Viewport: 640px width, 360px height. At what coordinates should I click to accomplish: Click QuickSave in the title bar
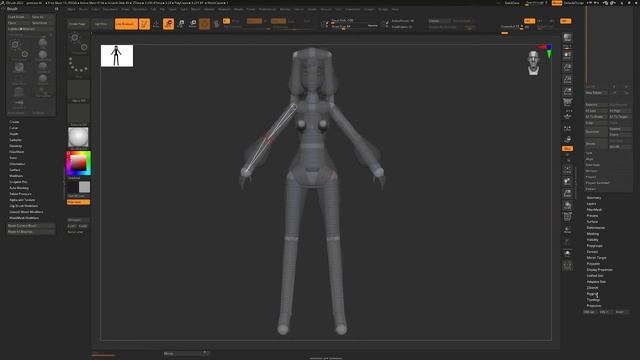(x=512, y=3)
